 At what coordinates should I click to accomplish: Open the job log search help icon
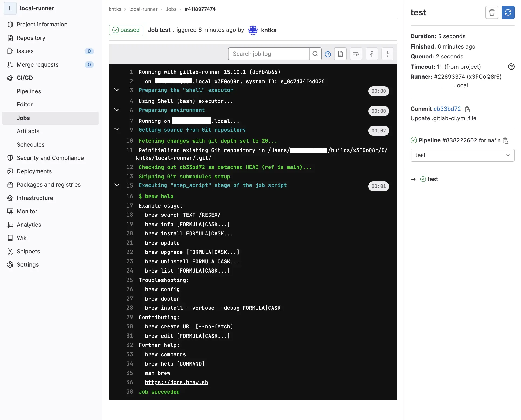coord(328,54)
